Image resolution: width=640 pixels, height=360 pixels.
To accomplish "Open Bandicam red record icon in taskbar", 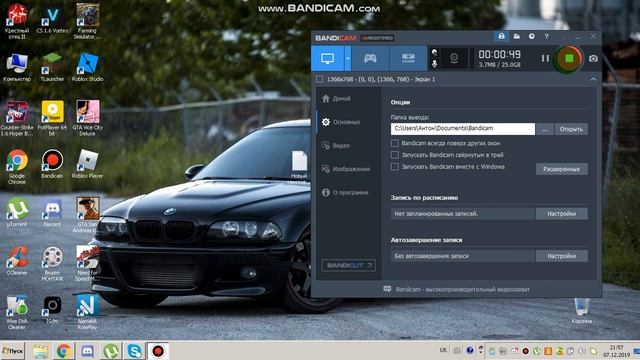I will pyautogui.click(x=158, y=351).
